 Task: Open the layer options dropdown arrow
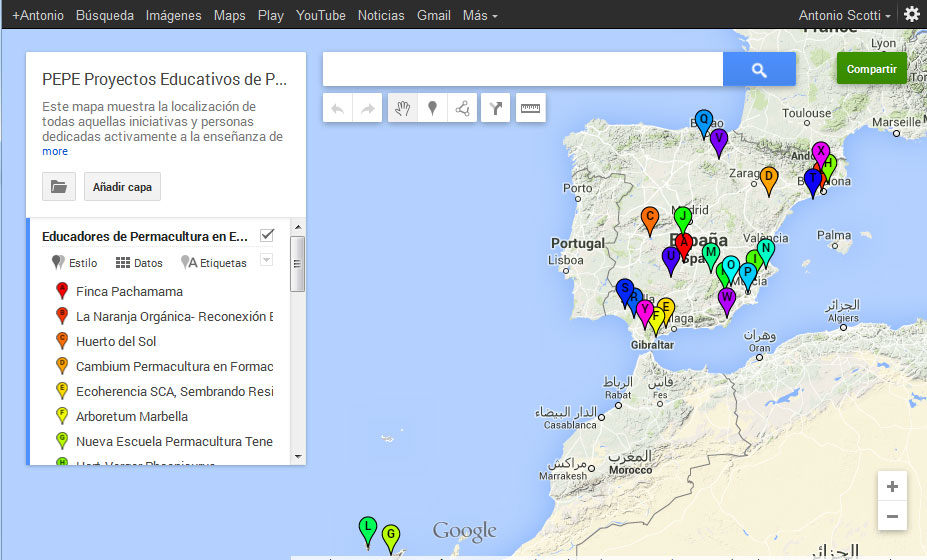(x=267, y=260)
